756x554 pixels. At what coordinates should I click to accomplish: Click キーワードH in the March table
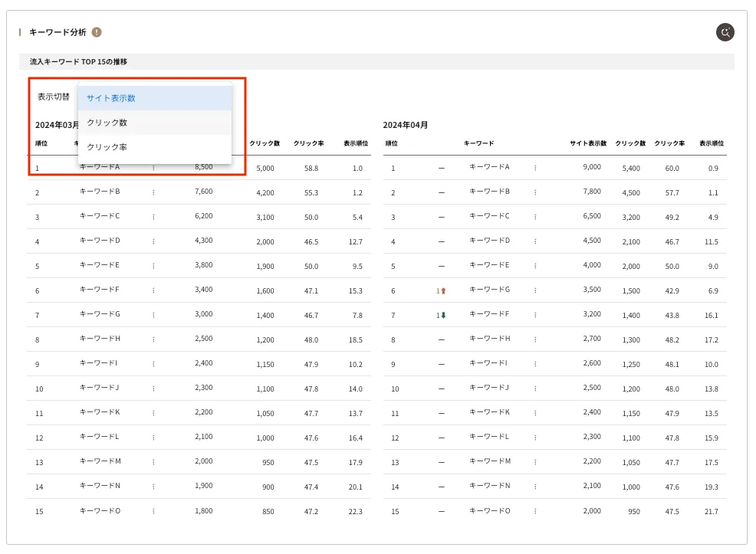tap(100, 338)
